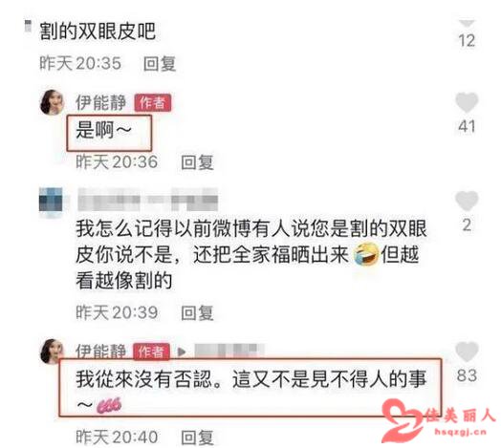This screenshot has height=448, width=501.
Task: Like the comment showing 2 likes
Action: (467, 201)
